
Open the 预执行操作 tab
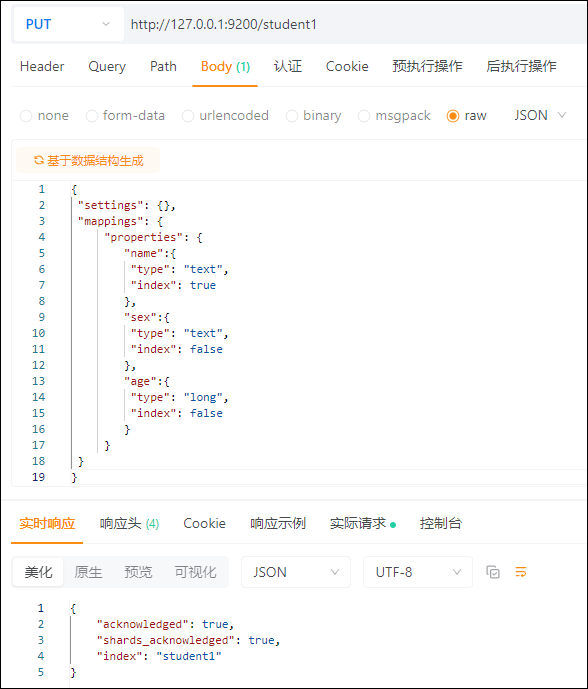[427, 66]
